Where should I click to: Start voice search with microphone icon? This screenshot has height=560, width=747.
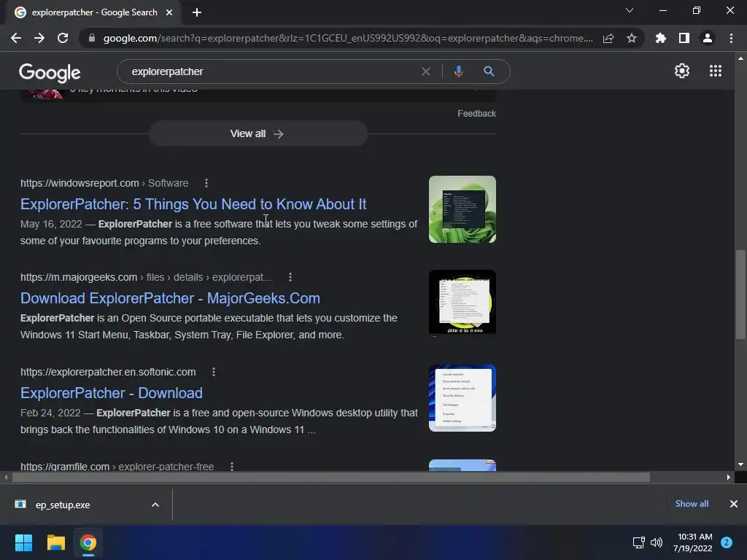[x=458, y=71]
